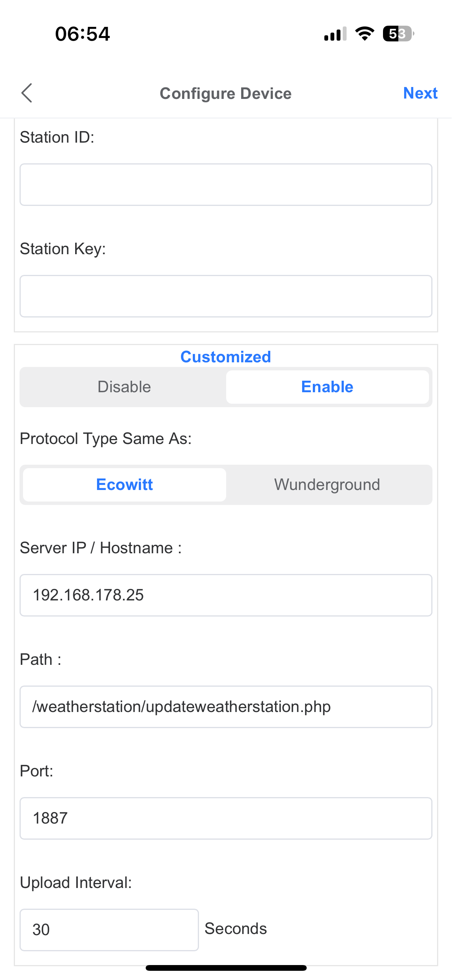Tap the home indicator bar
Image resolution: width=452 pixels, height=980 pixels.
pyautogui.click(x=226, y=968)
